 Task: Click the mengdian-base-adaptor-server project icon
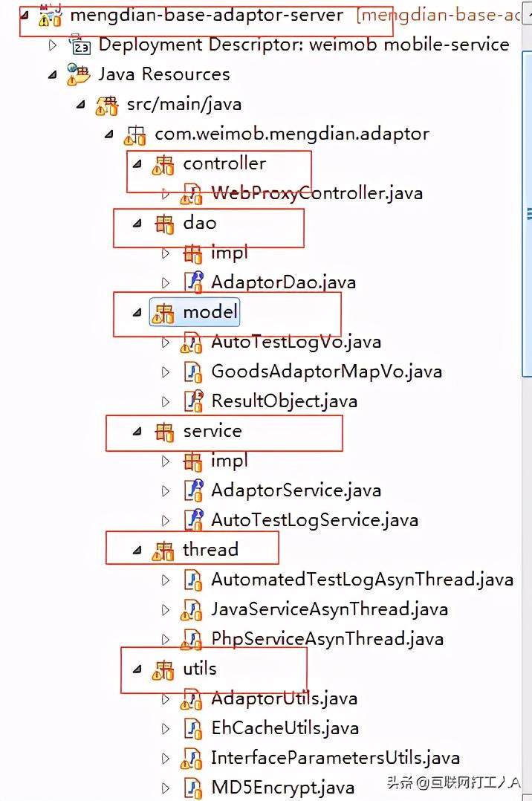[50, 16]
